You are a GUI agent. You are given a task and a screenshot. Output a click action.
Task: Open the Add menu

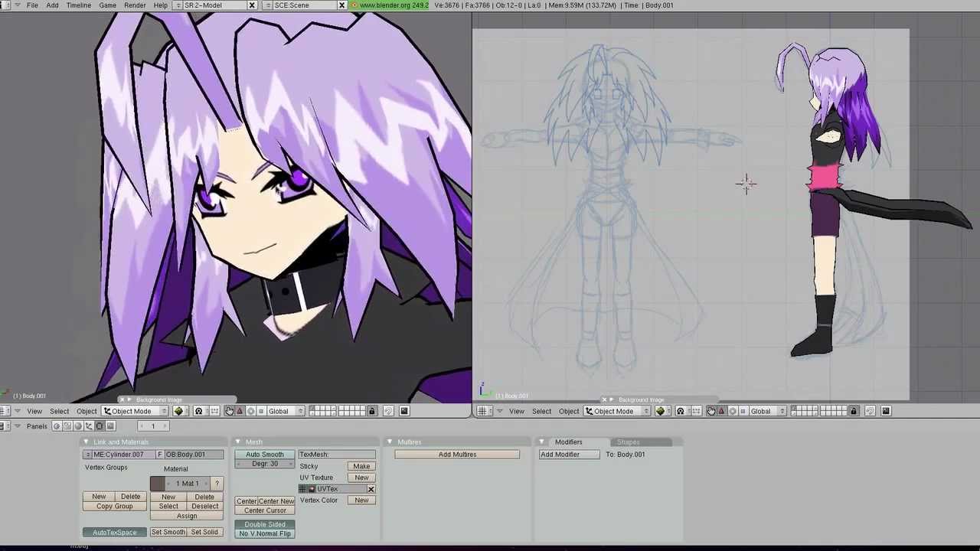click(x=52, y=5)
